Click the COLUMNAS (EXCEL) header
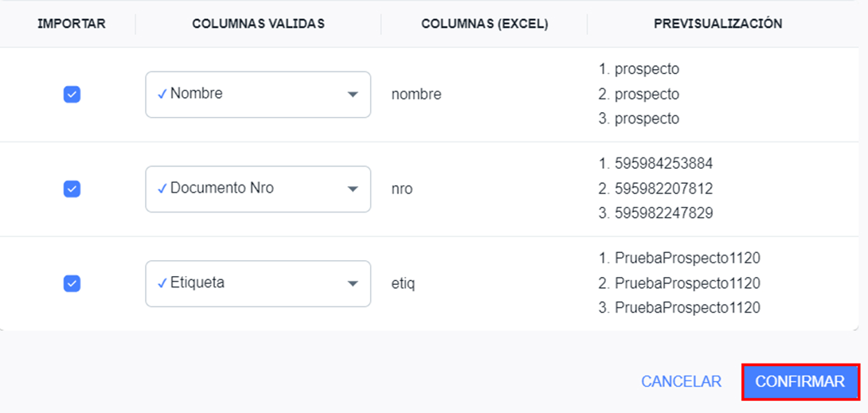Image resolution: width=868 pixels, height=413 pixels. [484, 24]
